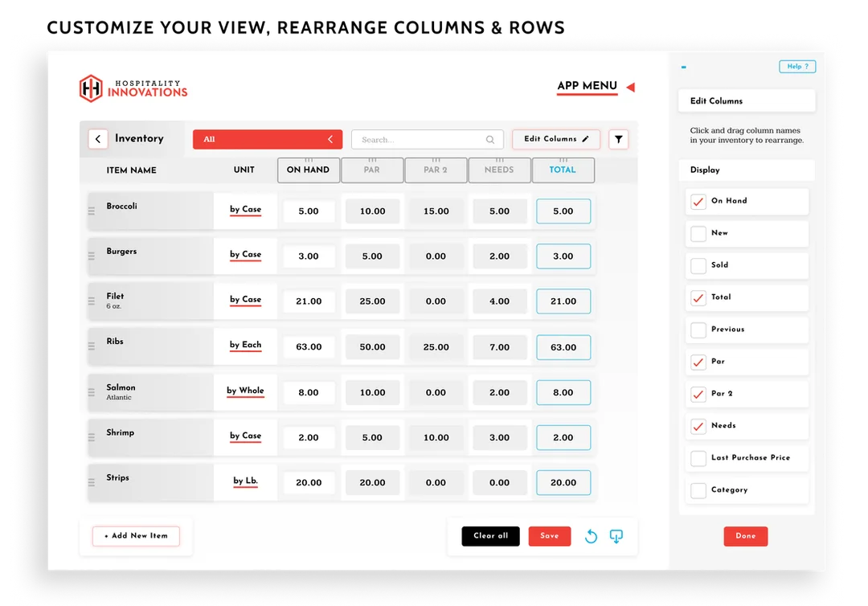
Task: Uncheck the Total display checkbox
Action: coord(698,297)
